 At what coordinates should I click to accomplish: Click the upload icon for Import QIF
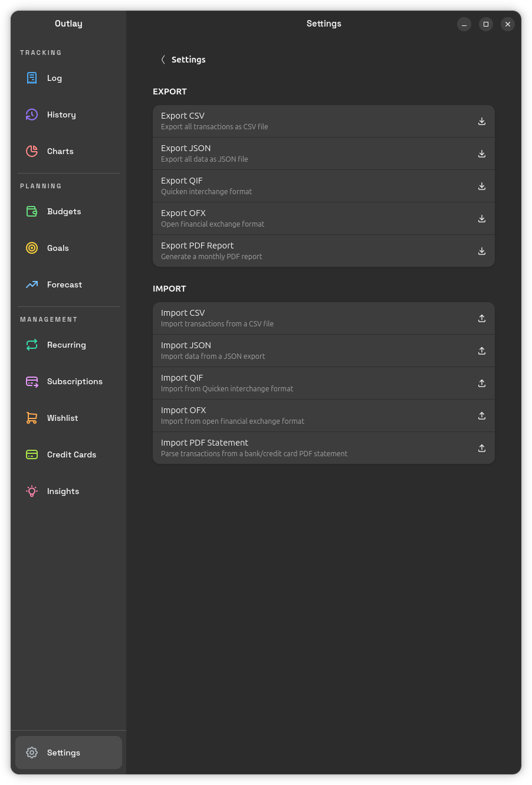coord(482,383)
